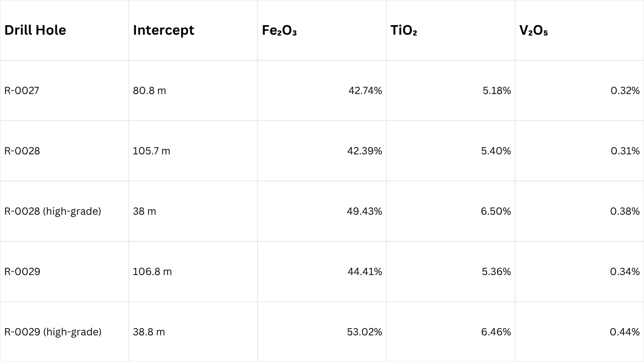Click the 6.50% TiO₂ value

[x=496, y=211]
